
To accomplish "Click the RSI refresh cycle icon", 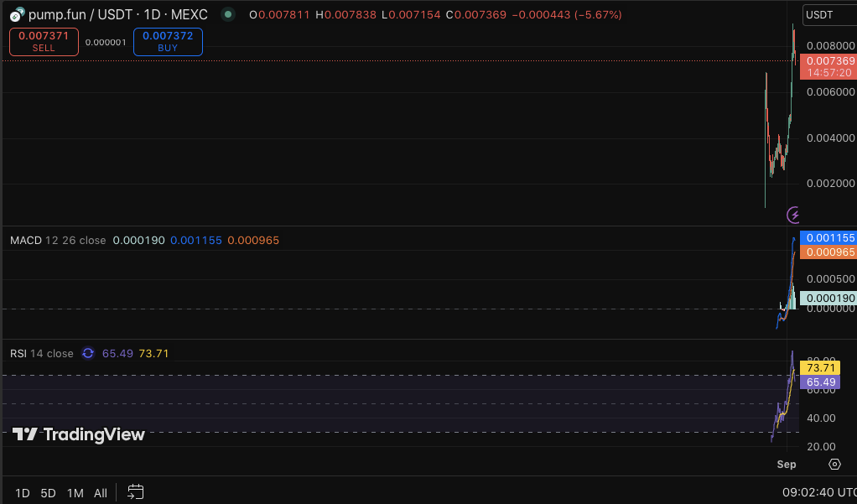I will click(x=87, y=353).
